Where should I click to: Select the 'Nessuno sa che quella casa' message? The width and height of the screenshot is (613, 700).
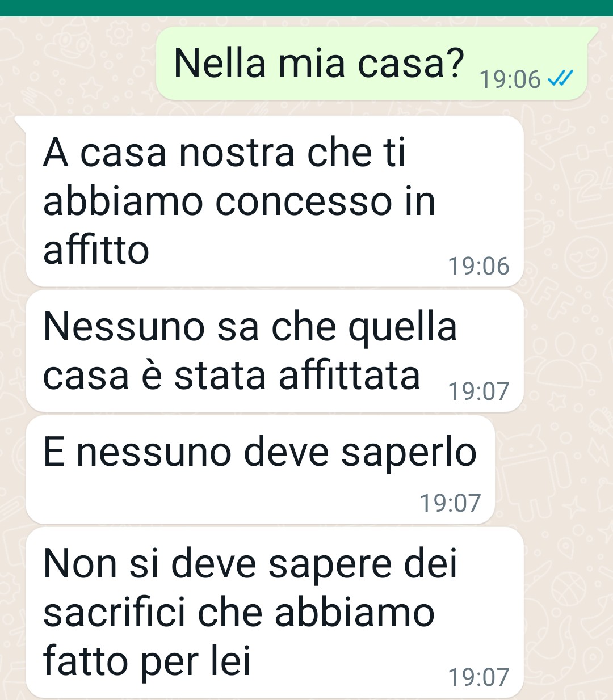[275, 351]
